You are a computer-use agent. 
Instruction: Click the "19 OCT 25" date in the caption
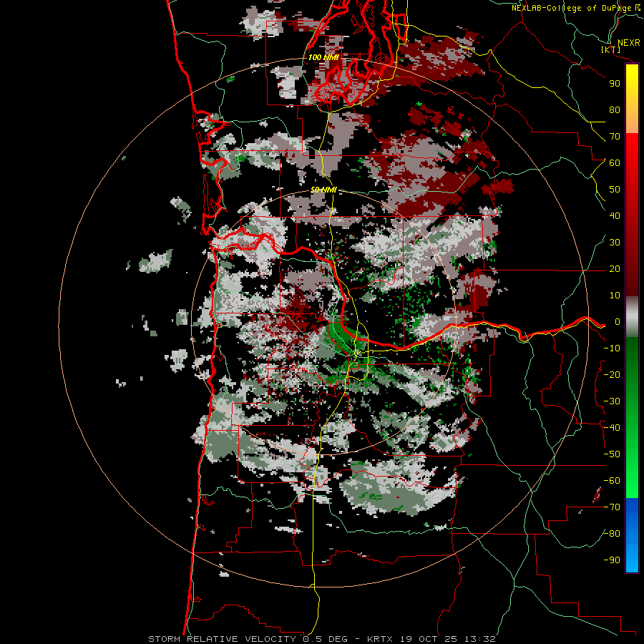[429, 639]
